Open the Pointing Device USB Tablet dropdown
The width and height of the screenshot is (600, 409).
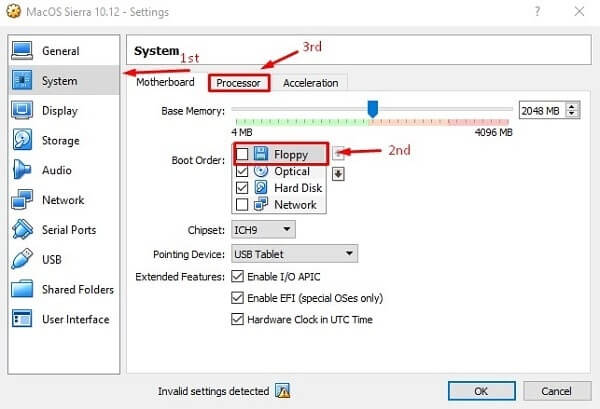[295, 254]
